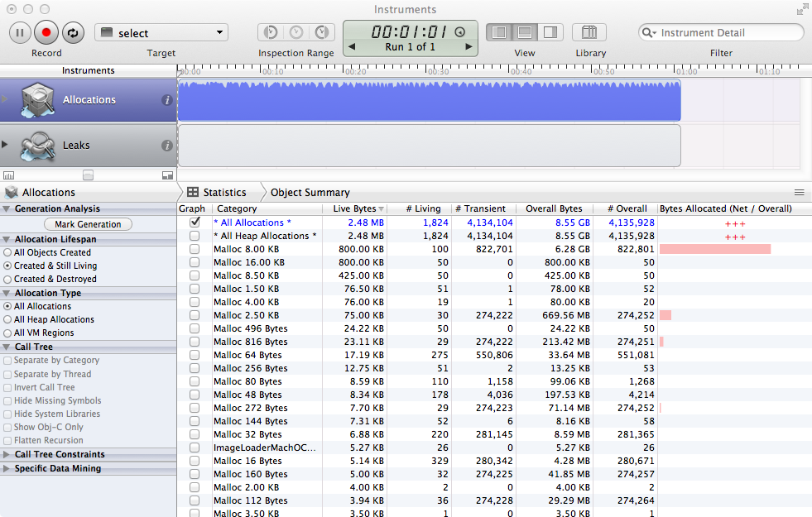Uncheck graph box for All Allocations

[x=195, y=222]
